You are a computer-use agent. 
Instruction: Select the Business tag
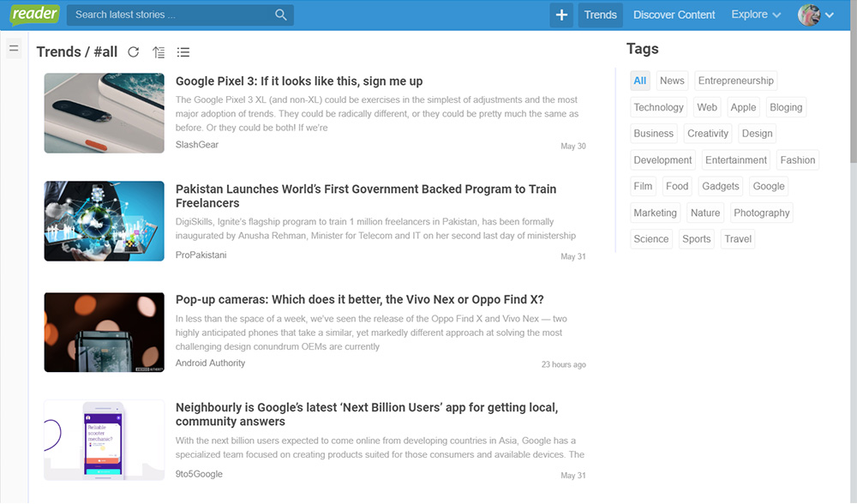click(653, 134)
